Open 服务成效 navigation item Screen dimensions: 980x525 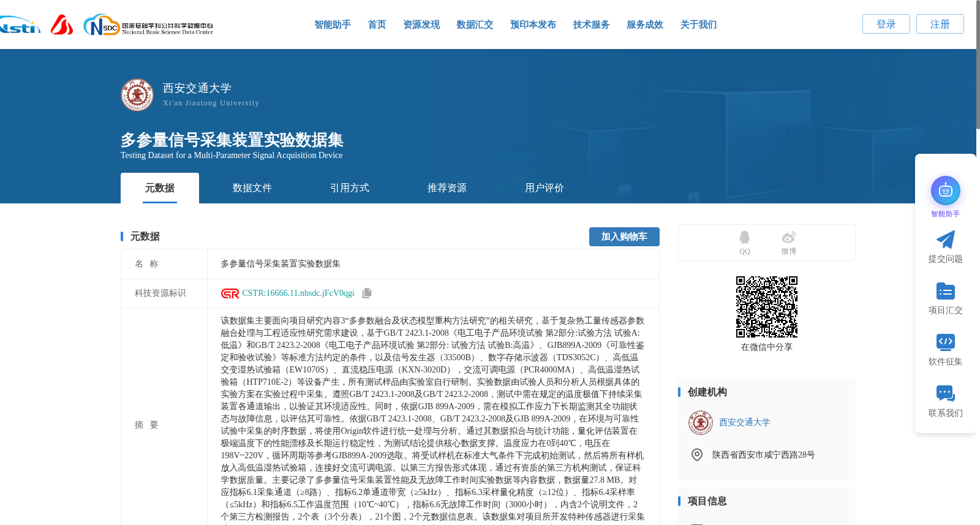click(x=644, y=25)
